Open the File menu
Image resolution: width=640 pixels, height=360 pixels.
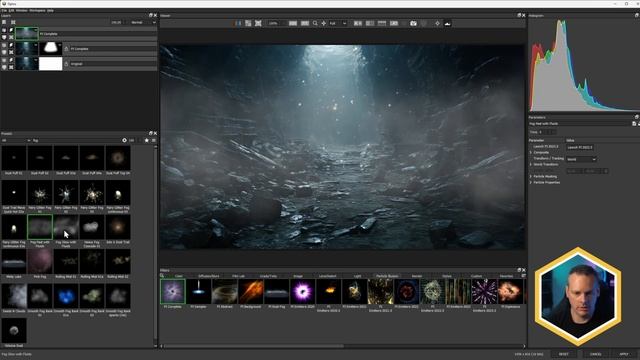tap(4, 10)
